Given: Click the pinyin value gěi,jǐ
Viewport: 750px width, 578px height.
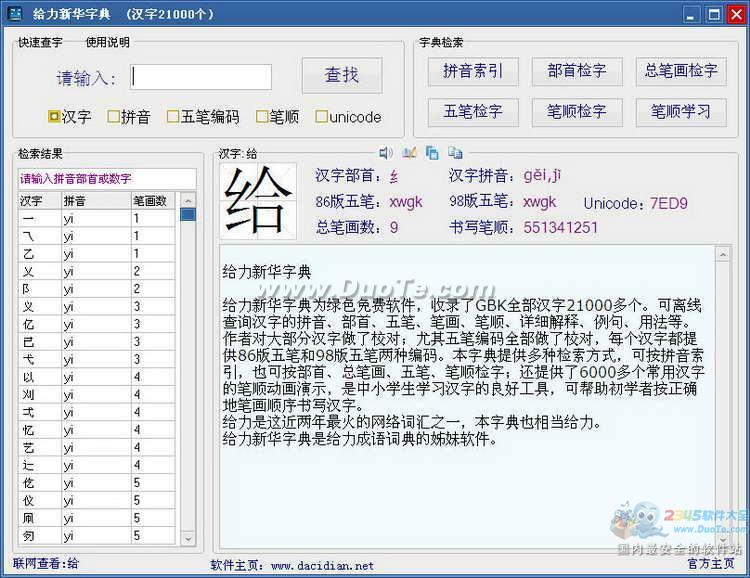Looking at the screenshot, I should [542, 175].
